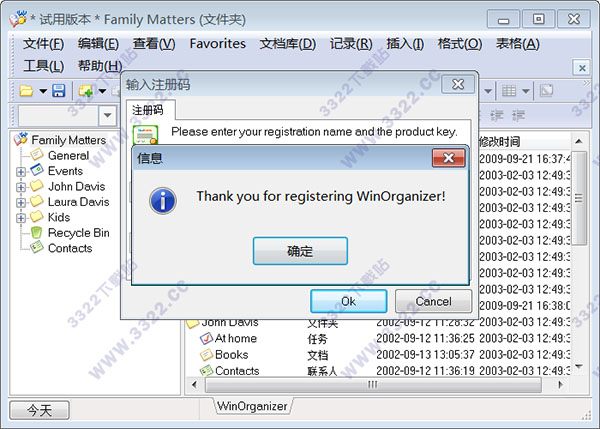Select the 注册码 tab

click(x=148, y=110)
